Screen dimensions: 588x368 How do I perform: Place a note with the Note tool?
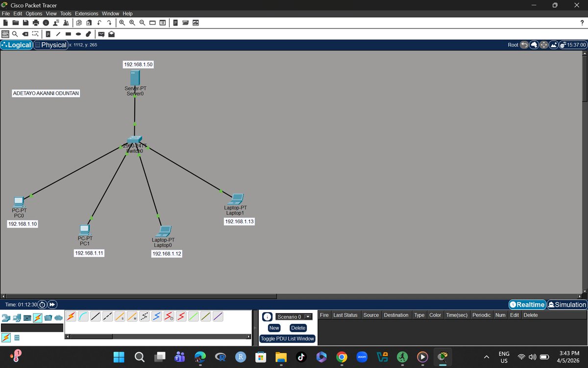[x=48, y=34]
